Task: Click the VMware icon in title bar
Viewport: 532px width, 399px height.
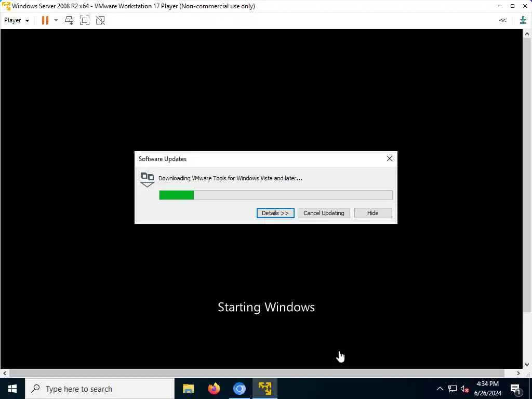Action: pyautogui.click(x=6, y=6)
